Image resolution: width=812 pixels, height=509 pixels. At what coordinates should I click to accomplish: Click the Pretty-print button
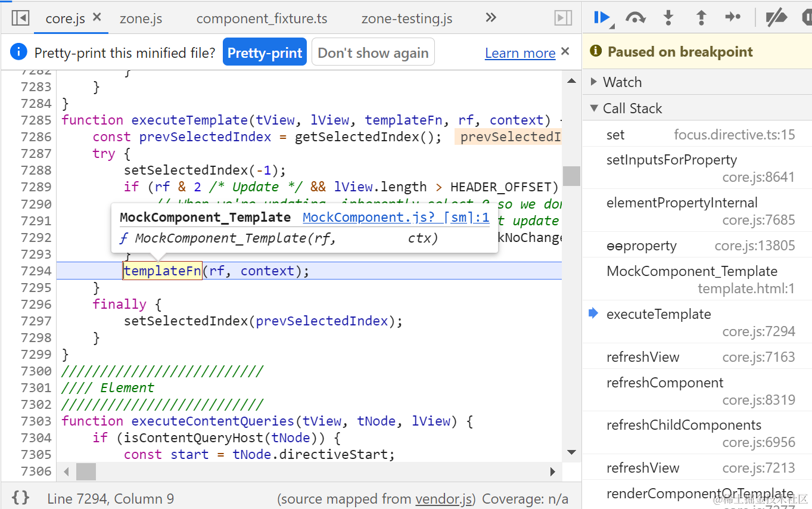point(265,52)
